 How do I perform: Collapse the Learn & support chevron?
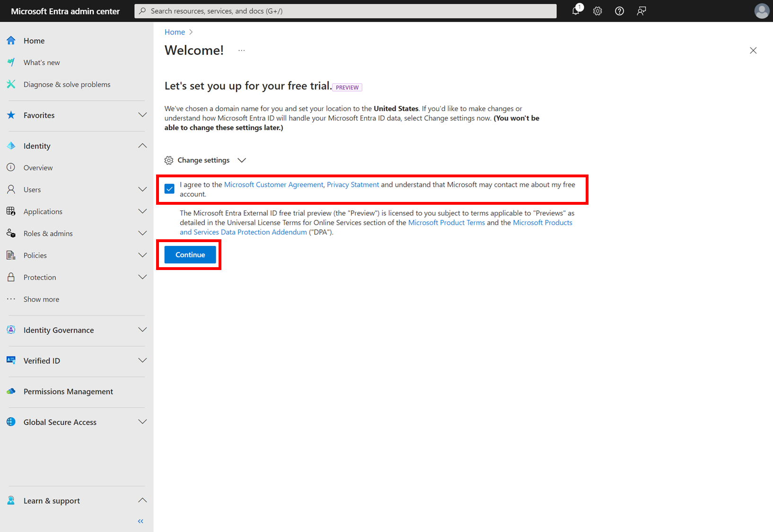point(142,500)
